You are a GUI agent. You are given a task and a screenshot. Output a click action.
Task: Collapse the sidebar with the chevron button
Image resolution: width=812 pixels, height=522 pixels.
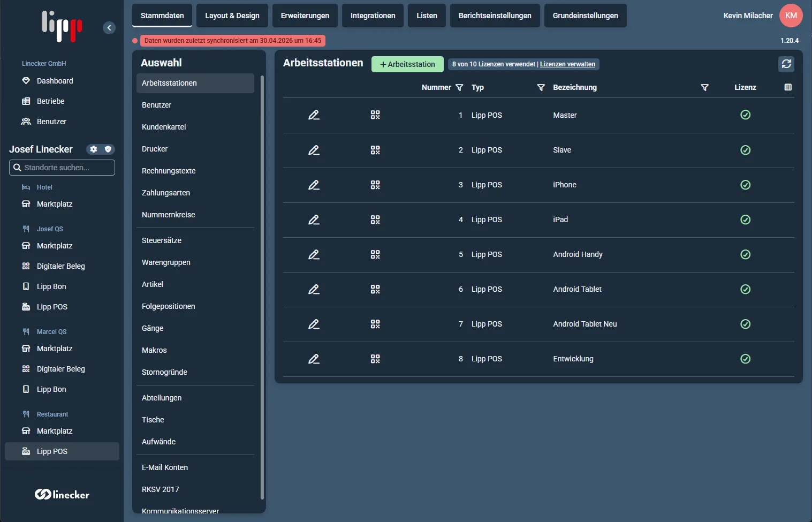109,28
